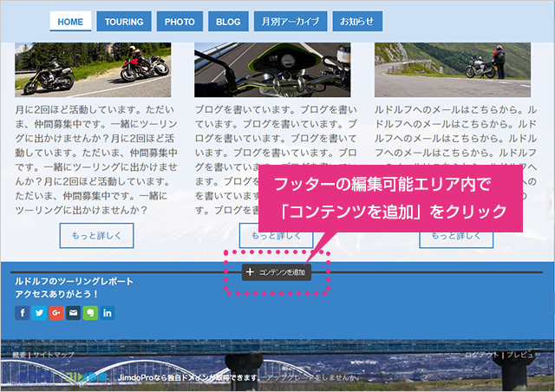
Task: Open the お知らせ navigation item
Action: pyautogui.click(x=357, y=21)
